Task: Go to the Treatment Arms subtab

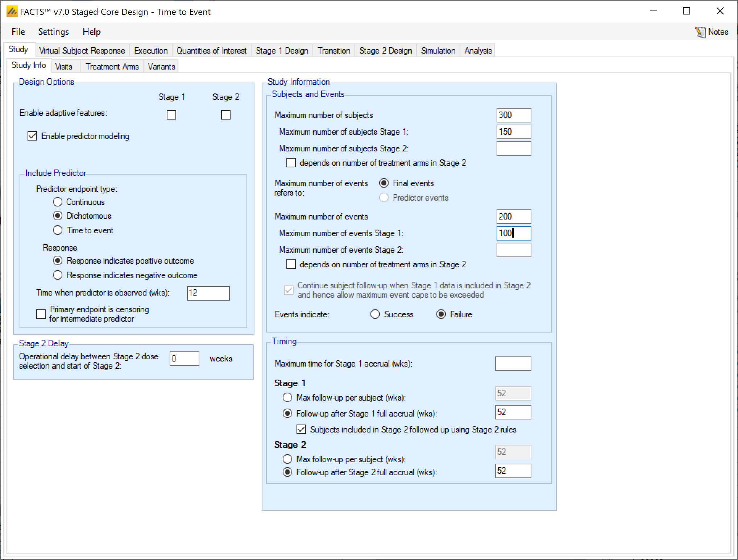Action: point(112,67)
